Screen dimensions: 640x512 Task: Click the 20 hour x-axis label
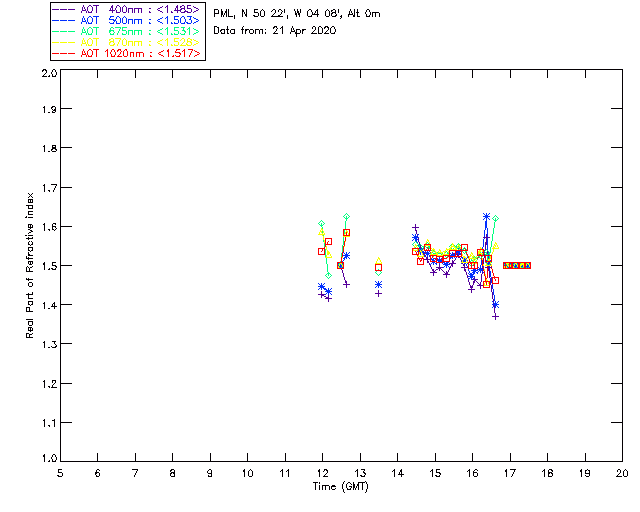622,473
